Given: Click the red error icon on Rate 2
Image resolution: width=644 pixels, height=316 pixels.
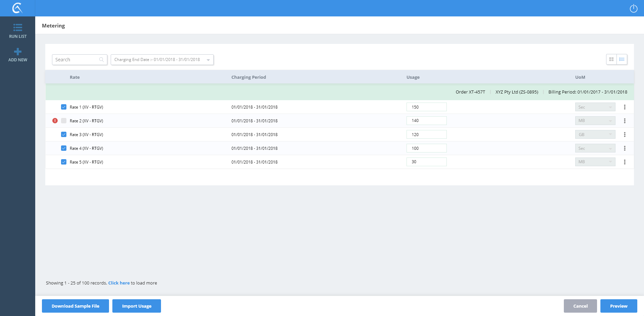Looking at the screenshot, I should (55, 121).
